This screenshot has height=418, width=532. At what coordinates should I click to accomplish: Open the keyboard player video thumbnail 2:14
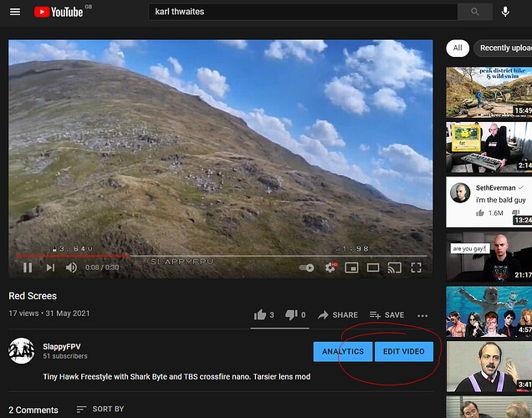pyautogui.click(x=489, y=147)
